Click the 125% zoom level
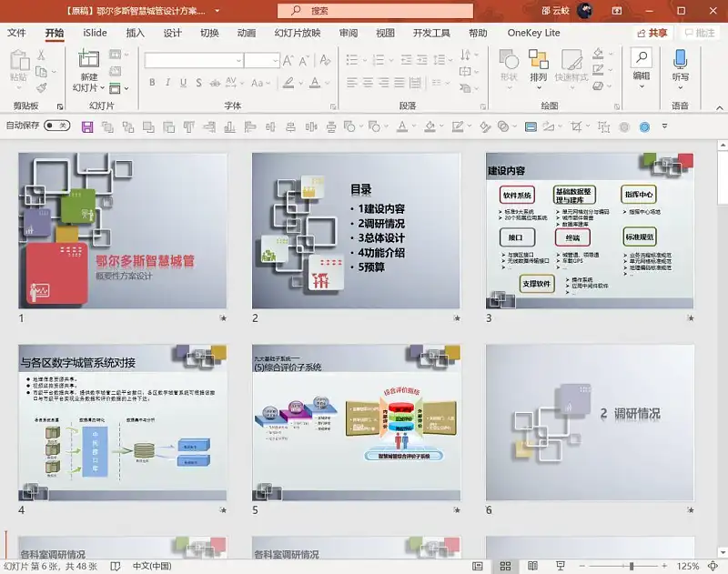728x574 pixels. (688, 566)
